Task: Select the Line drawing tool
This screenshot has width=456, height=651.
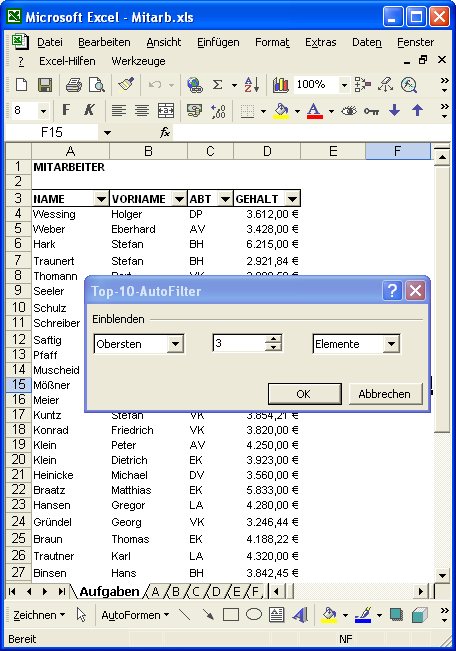Action: point(184,614)
